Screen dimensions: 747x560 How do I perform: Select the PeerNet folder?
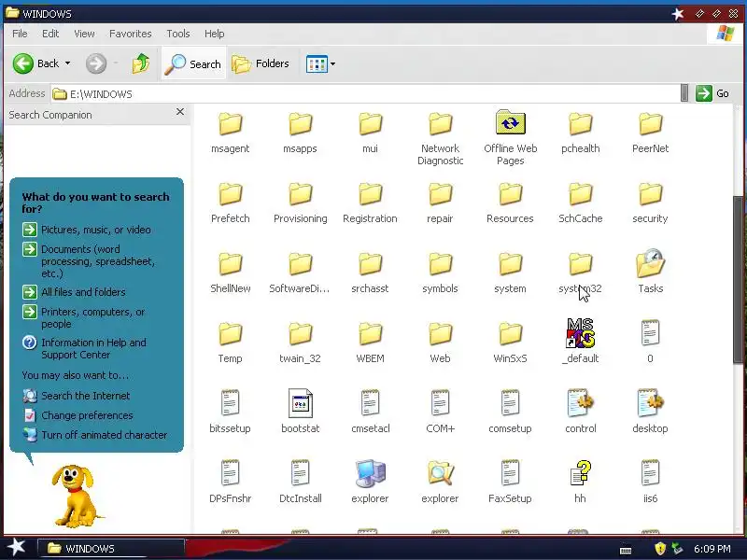click(x=650, y=133)
